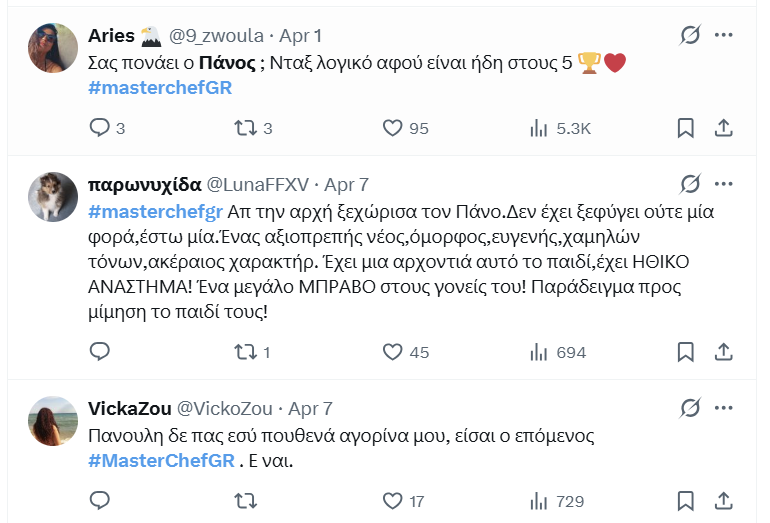770x523 pixels.
Task: Reply to the Aries tweet
Action: [99, 128]
